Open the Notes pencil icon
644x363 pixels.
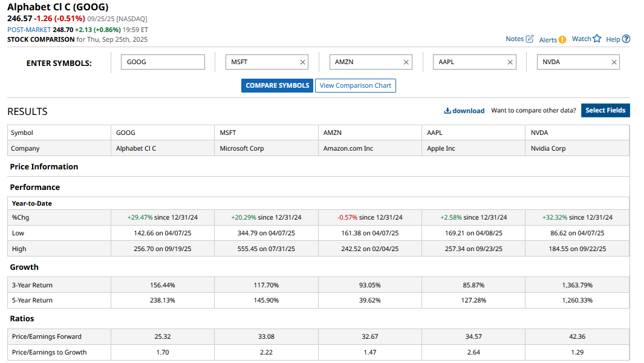click(x=530, y=39)
